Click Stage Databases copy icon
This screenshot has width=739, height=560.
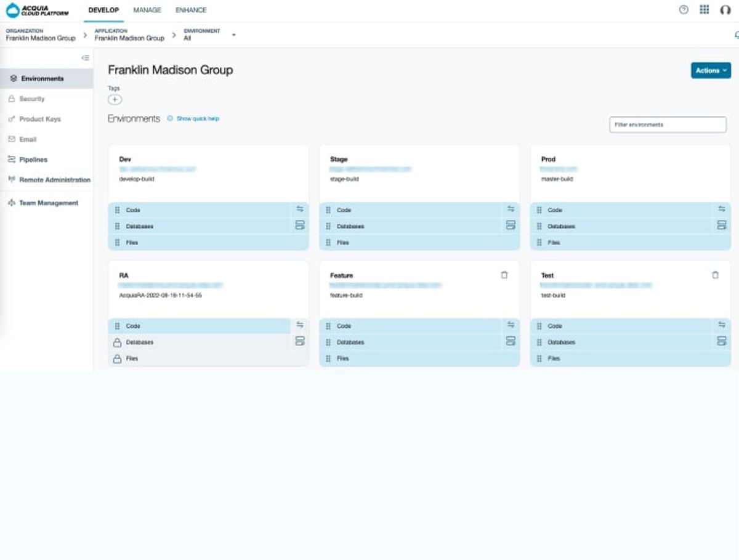511,225
